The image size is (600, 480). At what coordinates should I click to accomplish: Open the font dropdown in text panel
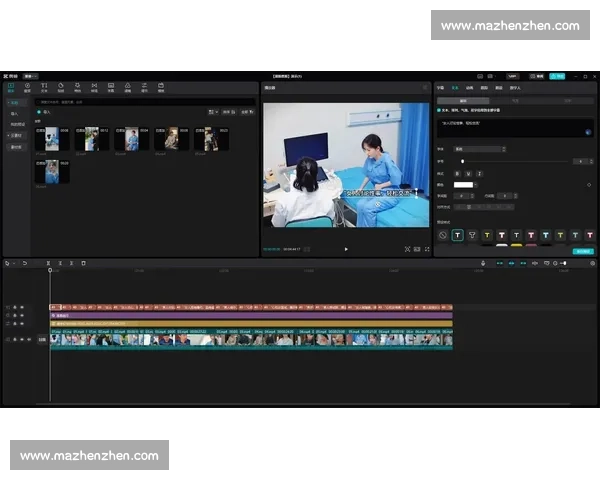tap(480, 149)
